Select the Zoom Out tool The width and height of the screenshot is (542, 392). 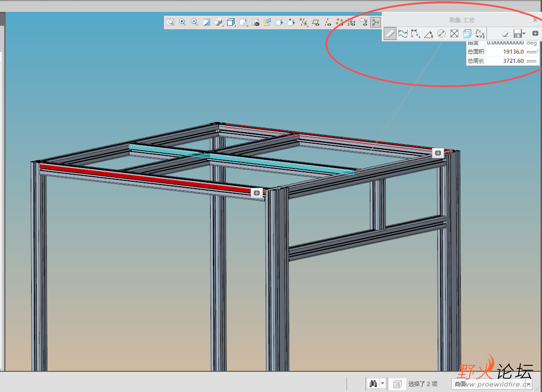click(x=194, y=22)
